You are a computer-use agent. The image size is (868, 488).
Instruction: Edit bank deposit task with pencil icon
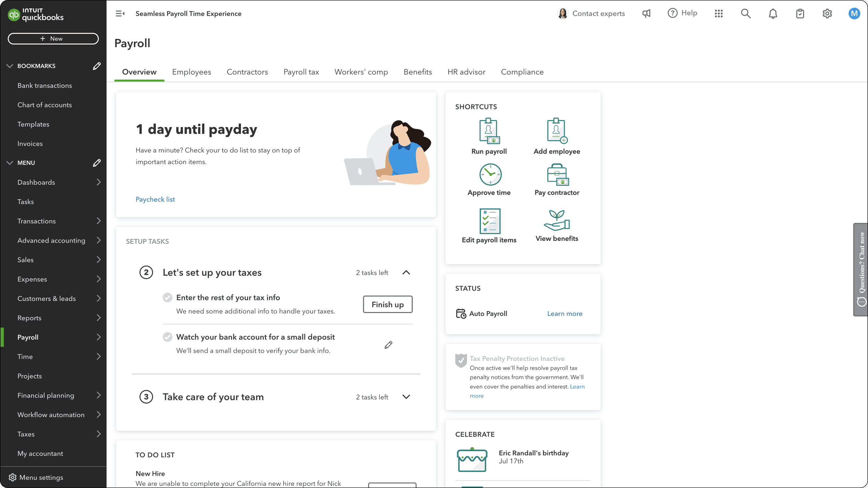click(x=388, y=345)
